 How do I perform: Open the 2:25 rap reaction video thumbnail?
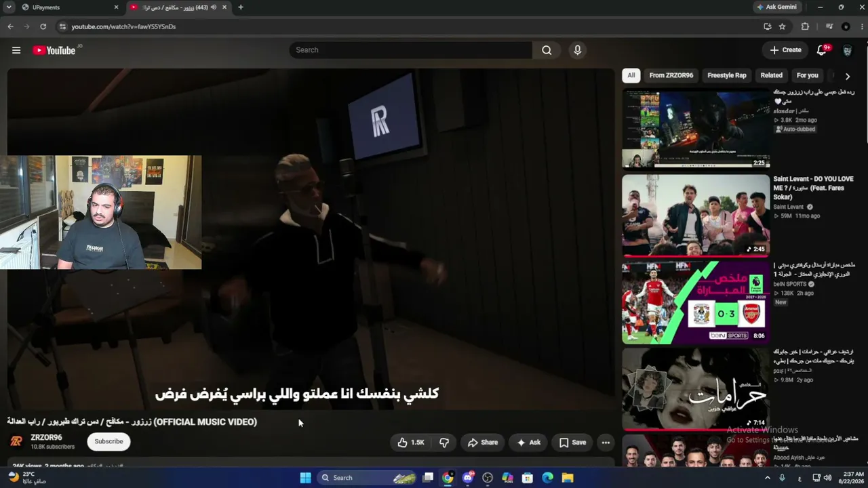point(696,128)
